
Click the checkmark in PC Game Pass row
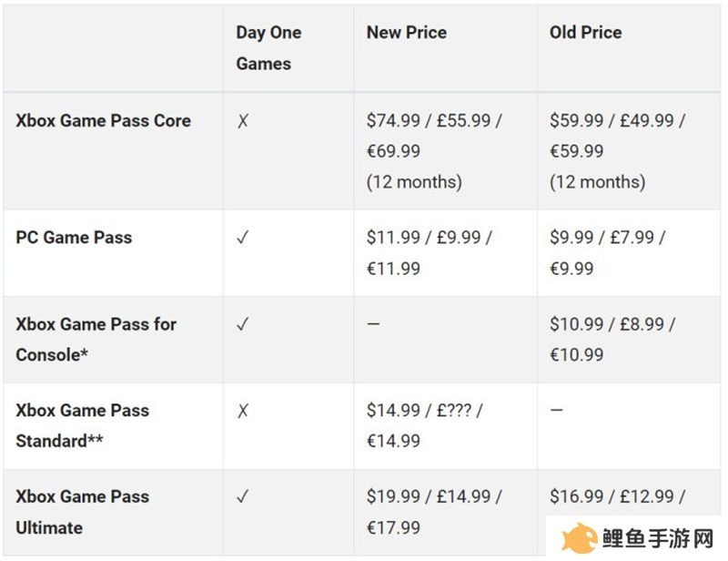pyautogui.click(x=243, y=238)
